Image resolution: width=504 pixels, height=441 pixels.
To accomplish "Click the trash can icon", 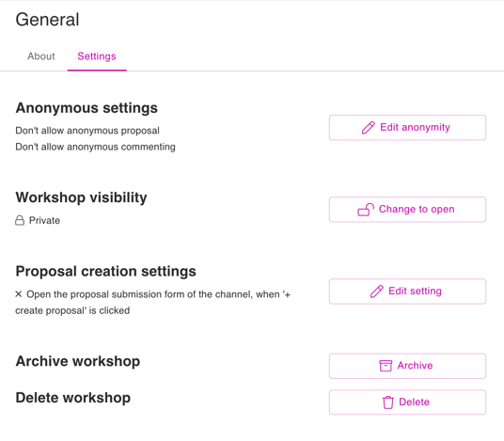I will click(x=388, y=402).
